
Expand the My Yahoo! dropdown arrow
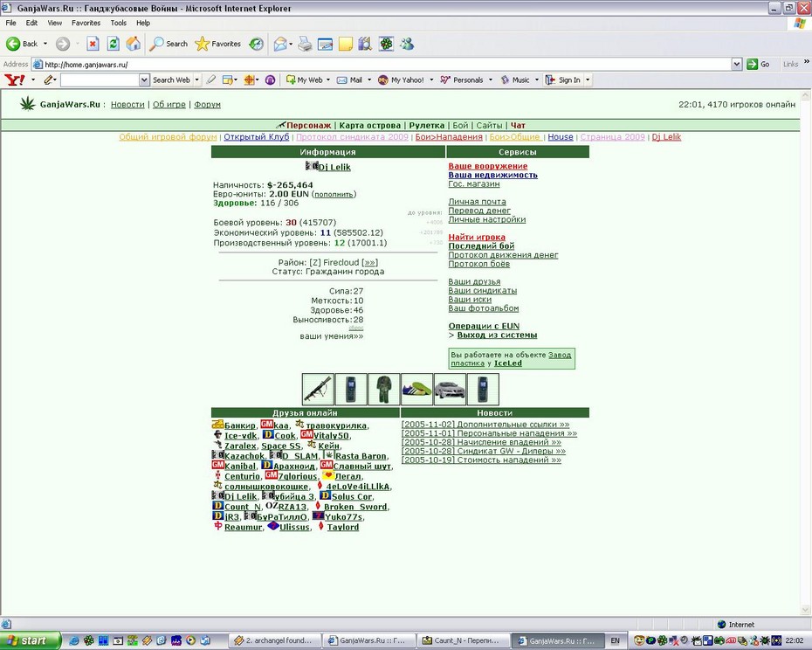point(431,80)
